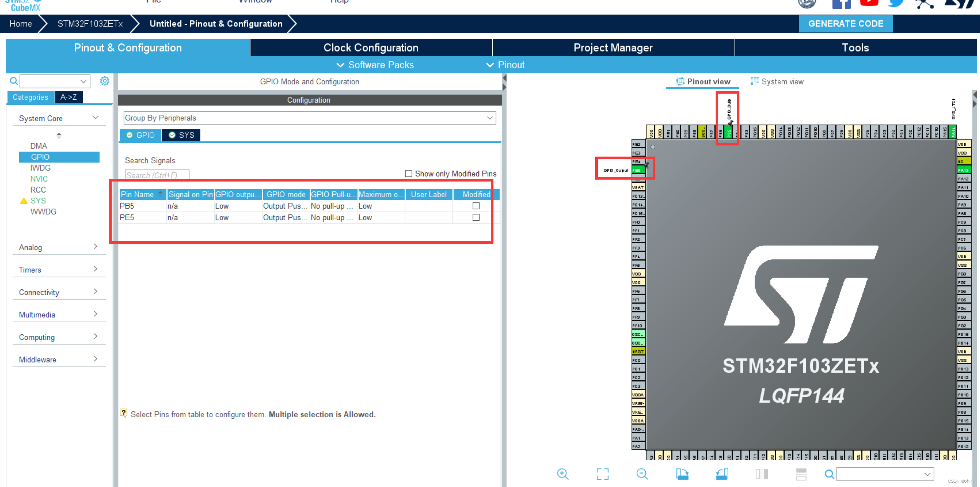
Task: Zoom out of the chip pinout view
Action: click(642, 474)
